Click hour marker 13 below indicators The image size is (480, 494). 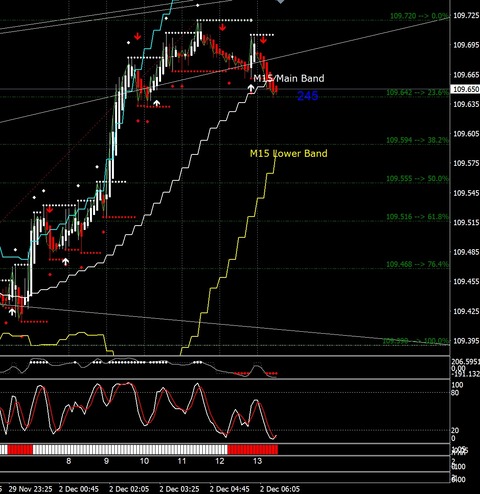[257, 461]
